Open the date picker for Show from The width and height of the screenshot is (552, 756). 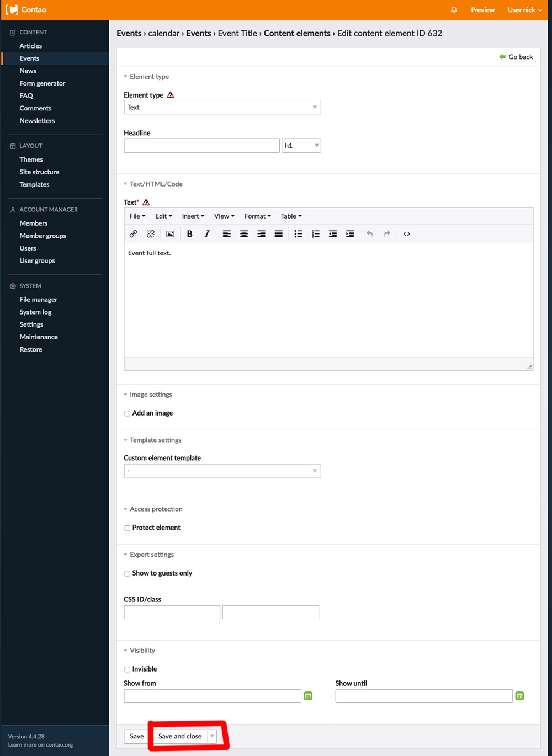pos(308,696)
